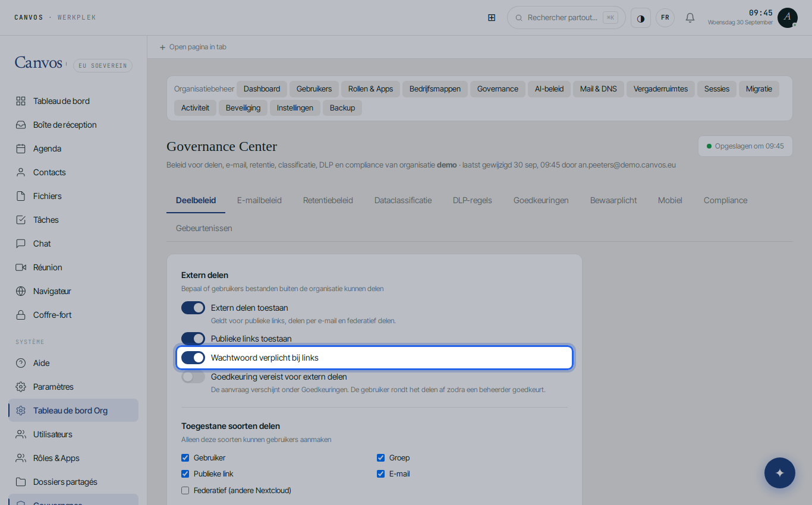
Task: Uncheck the Groep checkbox
Action: [380, 457]
